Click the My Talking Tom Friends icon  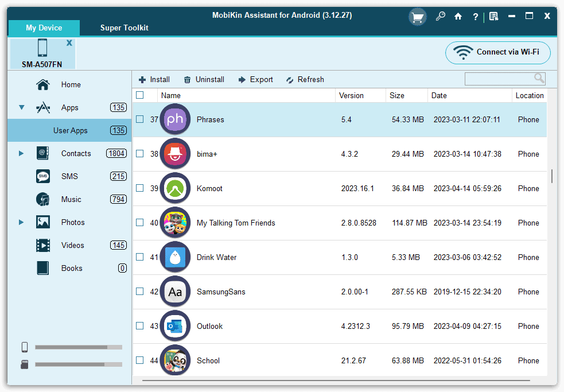tap(175, 223)
